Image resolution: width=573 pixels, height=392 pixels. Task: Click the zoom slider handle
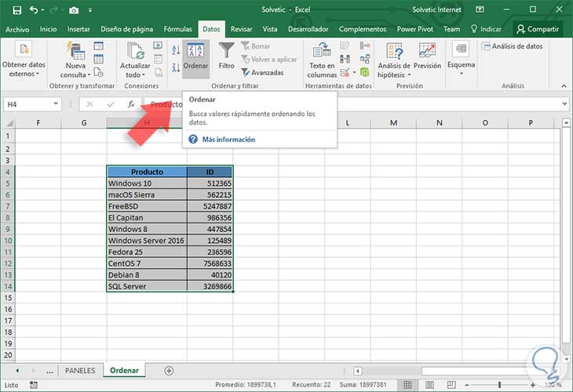499,385
